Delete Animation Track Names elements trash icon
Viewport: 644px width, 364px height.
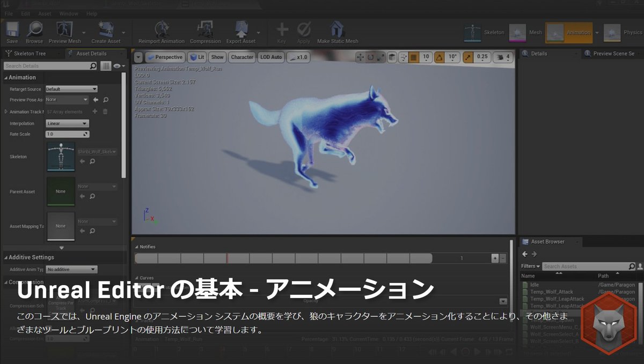105,112
